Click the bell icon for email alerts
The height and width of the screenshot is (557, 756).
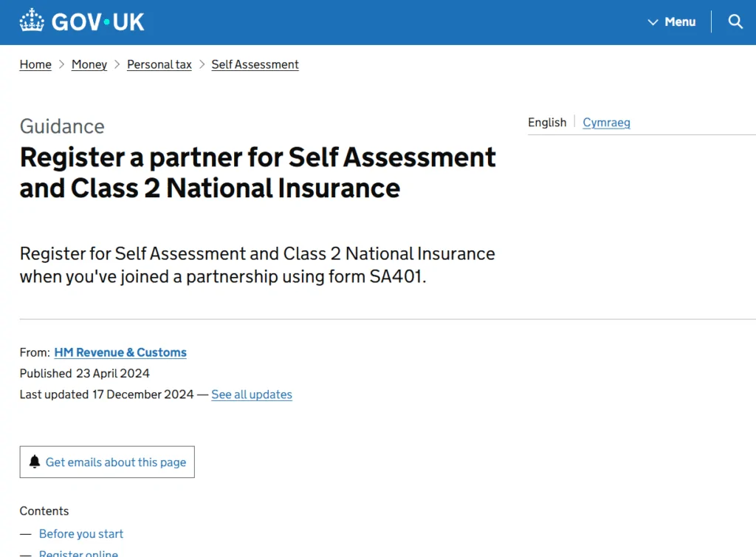point(35,462)
